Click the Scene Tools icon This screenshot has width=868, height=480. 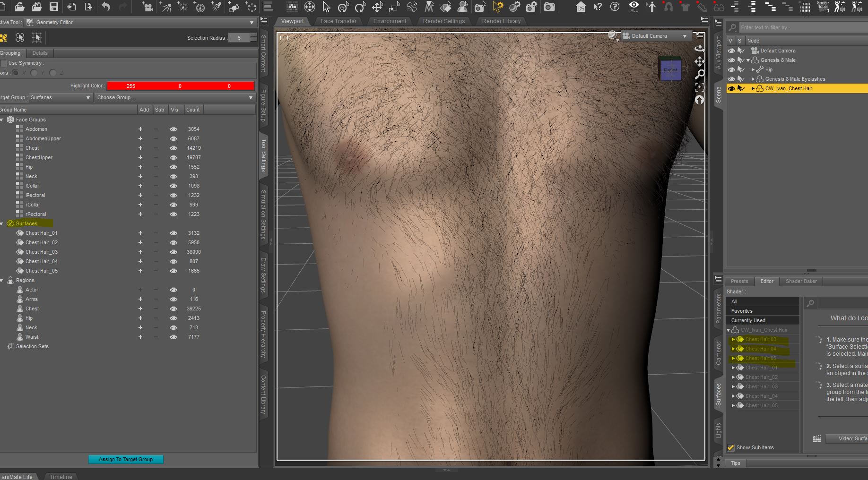click(823, 6)
